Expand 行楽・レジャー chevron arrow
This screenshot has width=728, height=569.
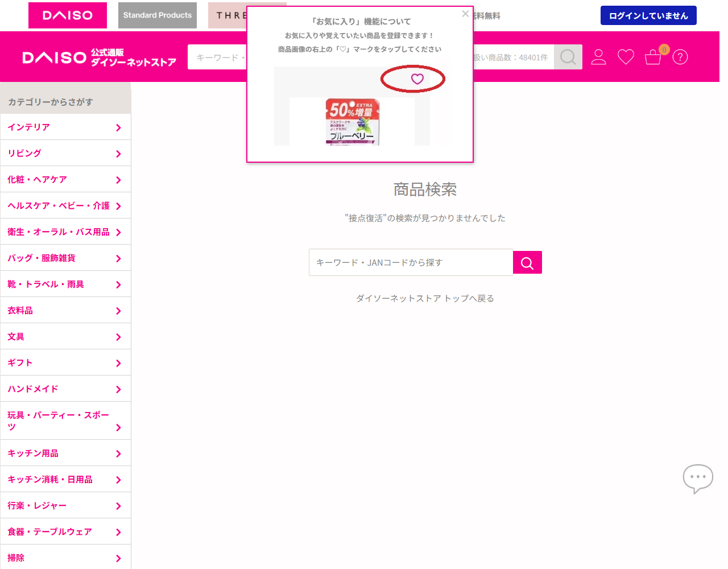coord(118,506)
